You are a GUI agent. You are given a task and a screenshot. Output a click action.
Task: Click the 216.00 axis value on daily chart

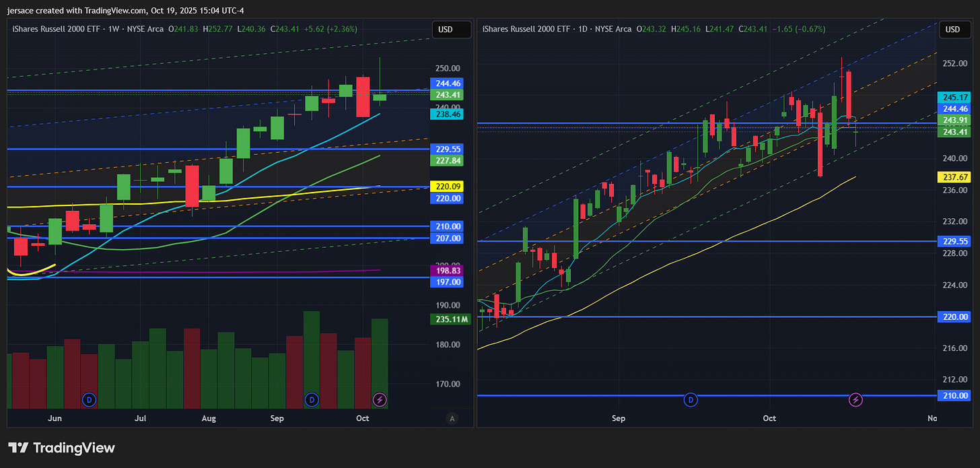[955, 348]
